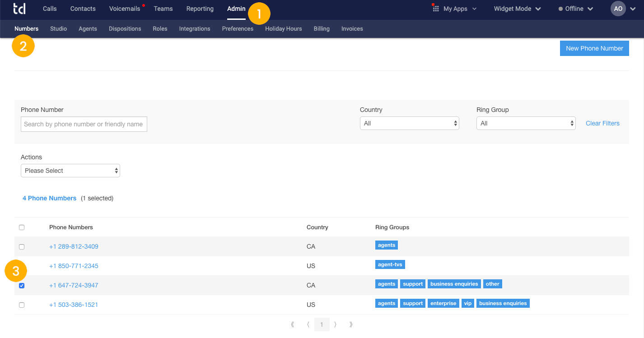Click the Clear Filters link
The height and width of the screenshot is (338, 644).
[x=602, y=123]
